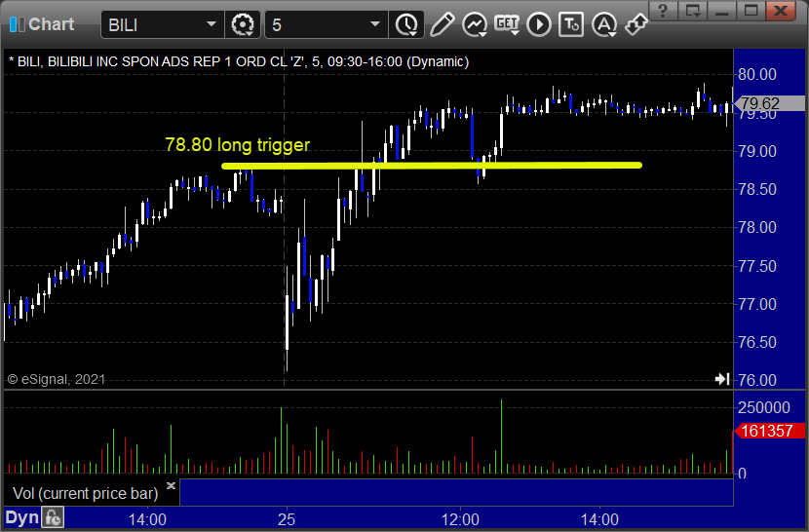The height and width of the screenshot is (532, 809).
Task: Open the symbol settings gear icon
Action: (243, 24)
